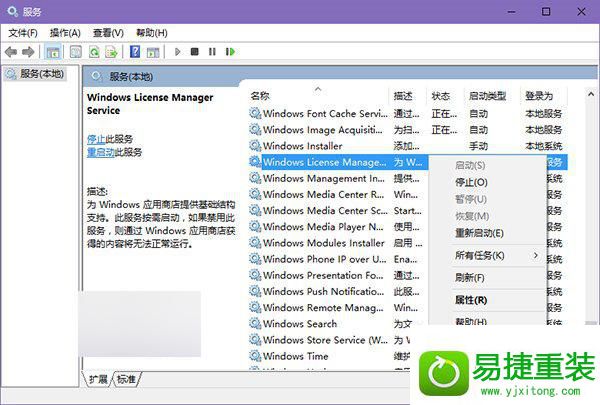Viewport: 600px width, 405px height.
Task: Select the Windows Management Instrumentation row
Action: (x=338, y=178)
